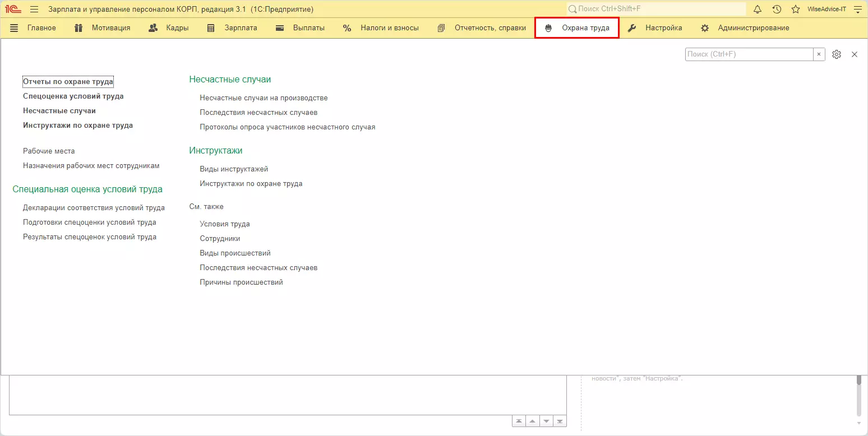Screen dimensions: 868x436
Task: Open Декларации соответствия условий труда
Action: [94, 208]
